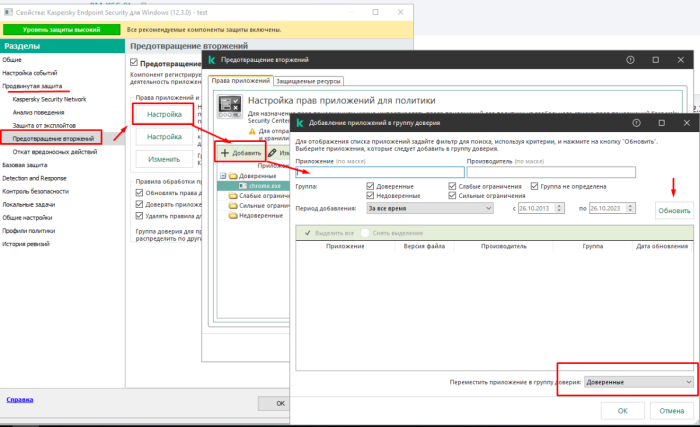Open the История ревизий section
This screenshot has width=700, height=427.
click(26, 244)
